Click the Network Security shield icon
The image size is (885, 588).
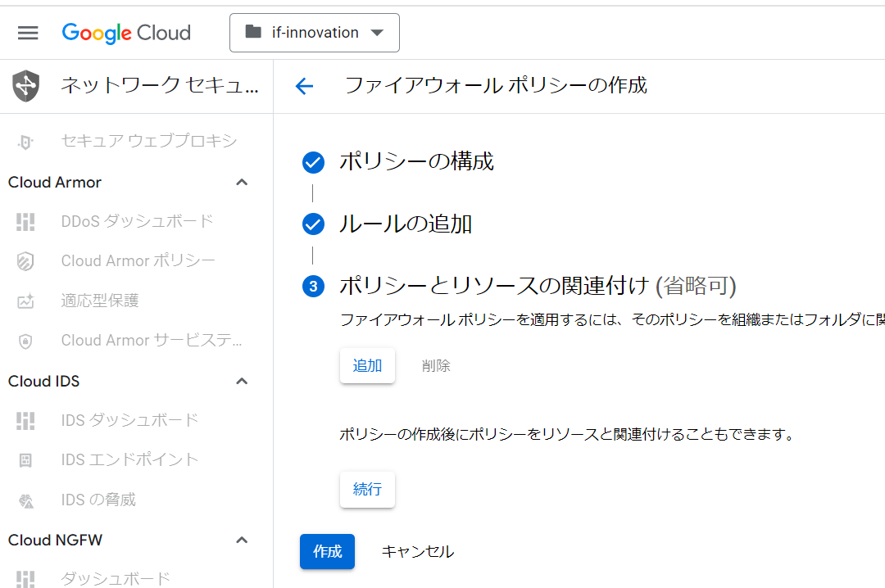coord(26,85)
